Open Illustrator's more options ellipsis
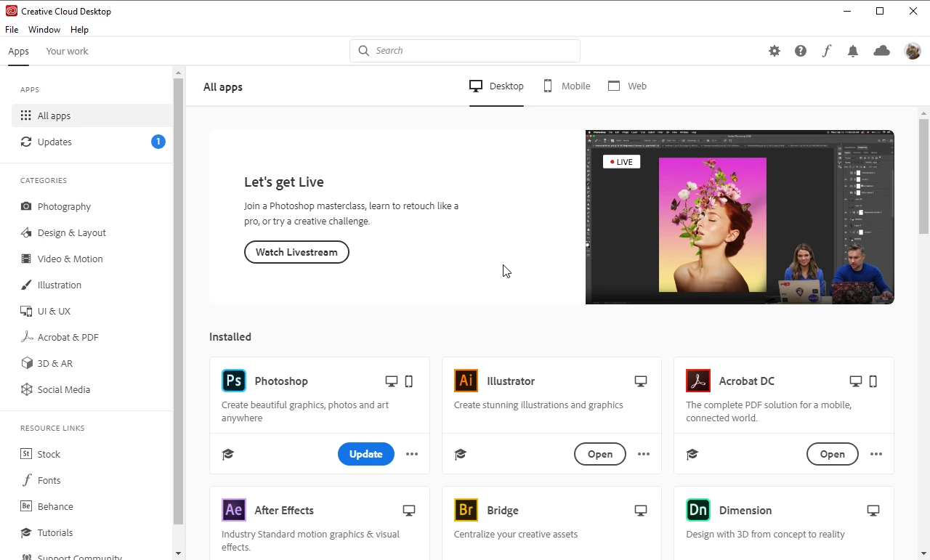The height and width of the screenshot is (560, 930). click(x=644, y=454)
